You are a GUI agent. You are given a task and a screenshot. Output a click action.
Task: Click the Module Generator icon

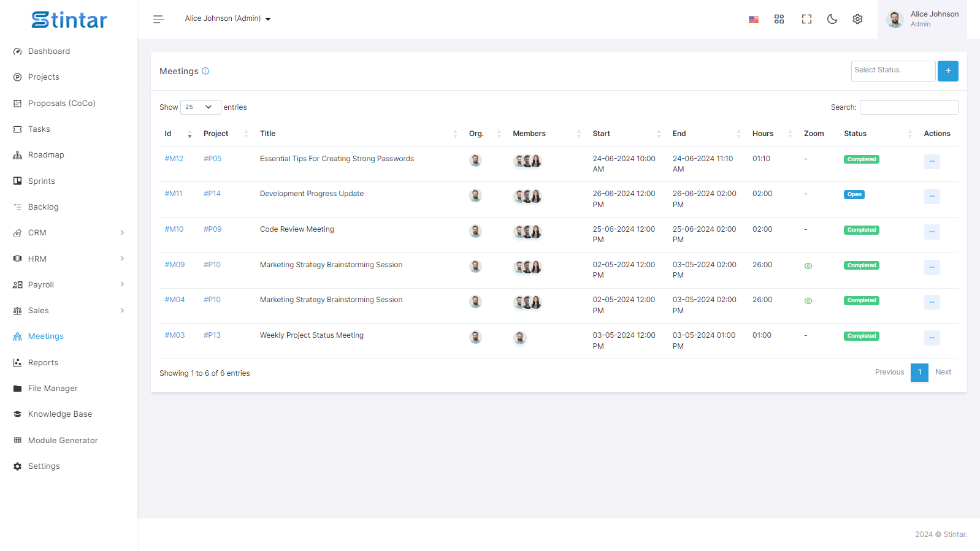click(x=18, y=441)
